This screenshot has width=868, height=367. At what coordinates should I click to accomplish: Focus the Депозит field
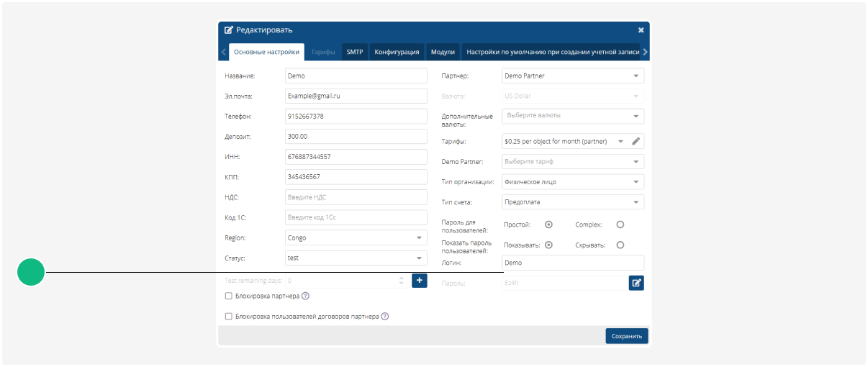point(356,136)
